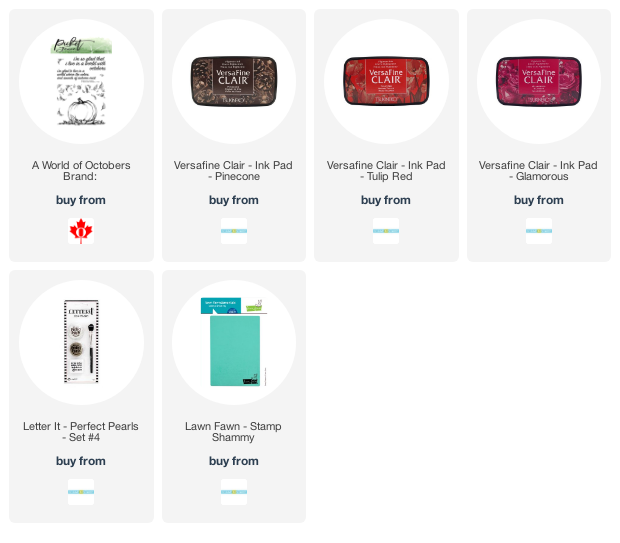Click Versafine Clair Ink Pad Tulip Red title
Image resolution: width=620 pixels, height=543 pixels.
(x=386, y=171)
